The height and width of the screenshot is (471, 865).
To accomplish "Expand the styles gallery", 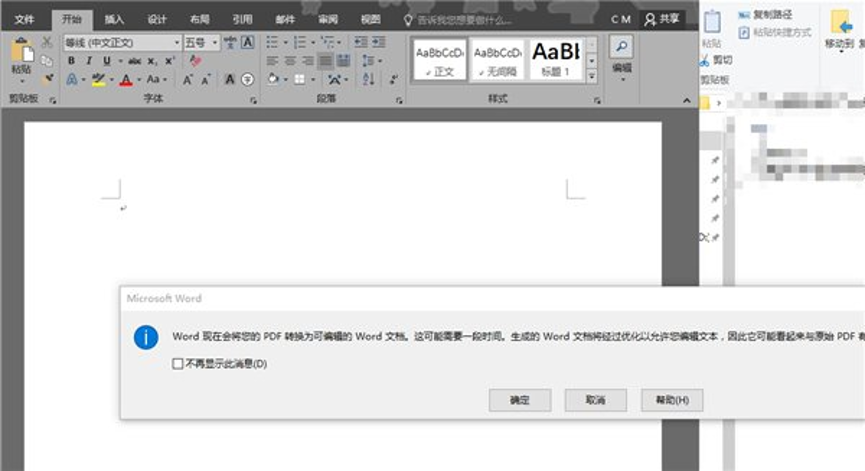I will [x=591, y=77].
